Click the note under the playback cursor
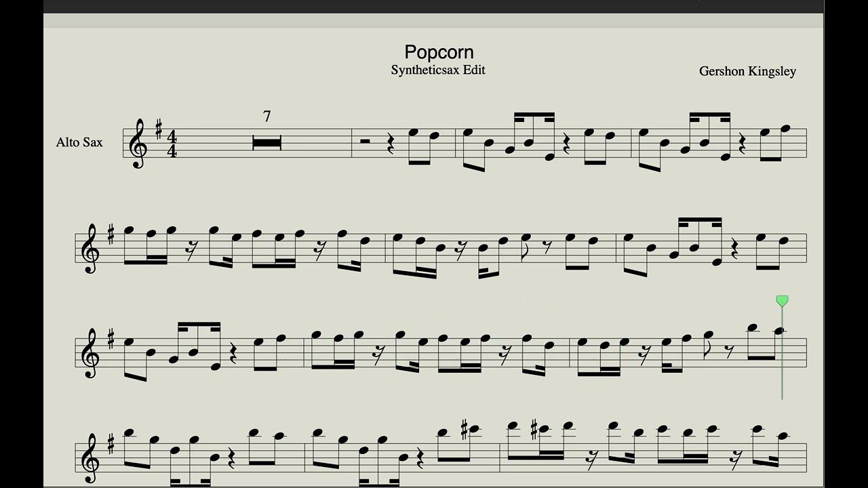 click(778, 331)
